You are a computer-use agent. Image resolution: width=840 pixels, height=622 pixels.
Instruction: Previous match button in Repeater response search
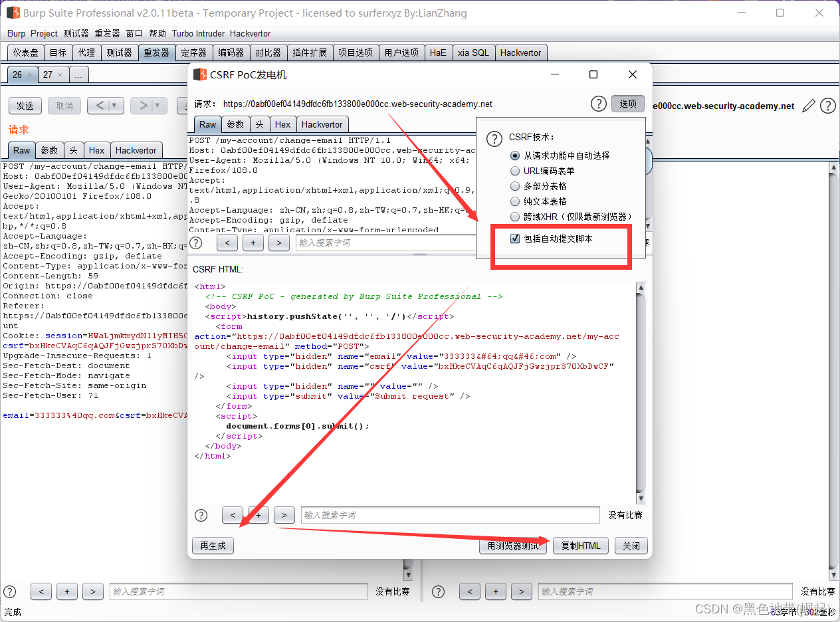pyautogui.click(x=469, y=591)
